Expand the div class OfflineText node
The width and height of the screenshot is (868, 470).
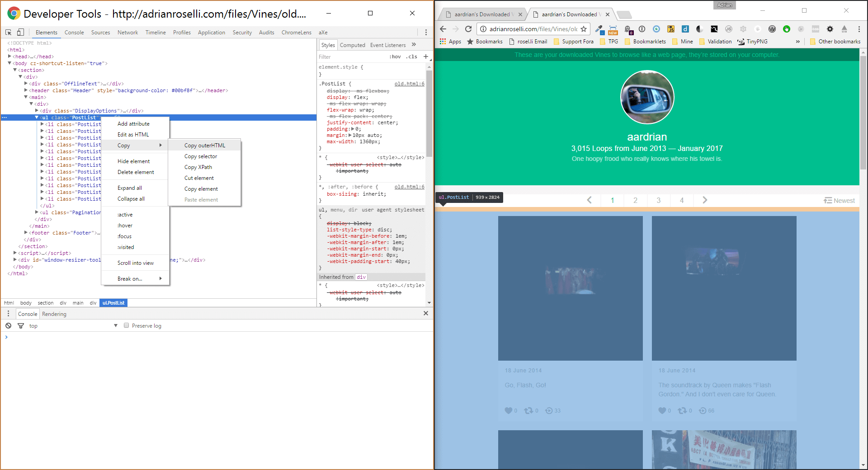[26, 84]
